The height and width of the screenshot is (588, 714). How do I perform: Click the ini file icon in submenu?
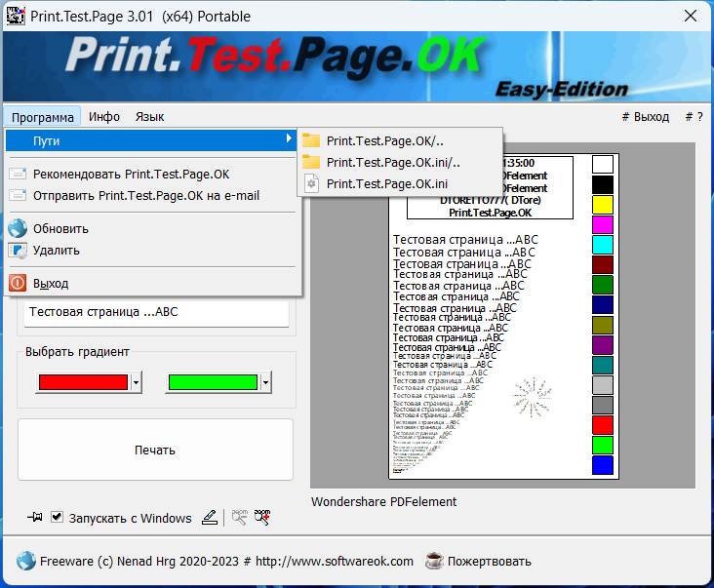click(311, 183)
